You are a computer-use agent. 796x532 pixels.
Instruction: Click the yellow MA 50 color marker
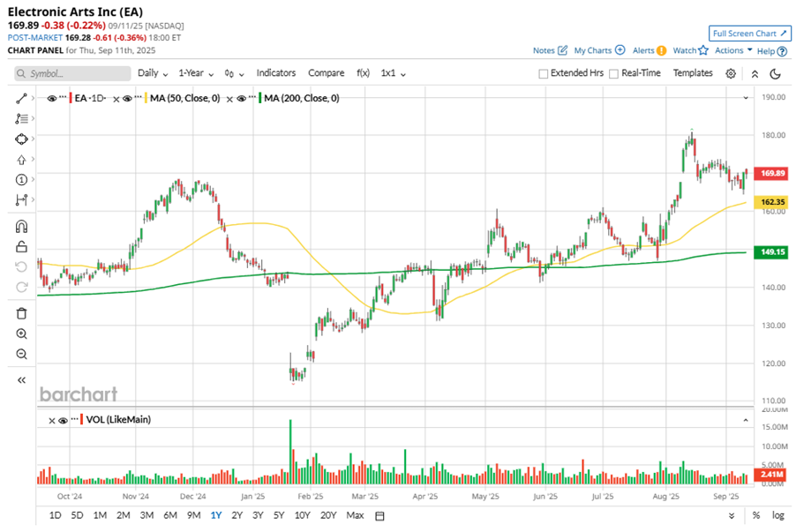(x=146, y=98)
